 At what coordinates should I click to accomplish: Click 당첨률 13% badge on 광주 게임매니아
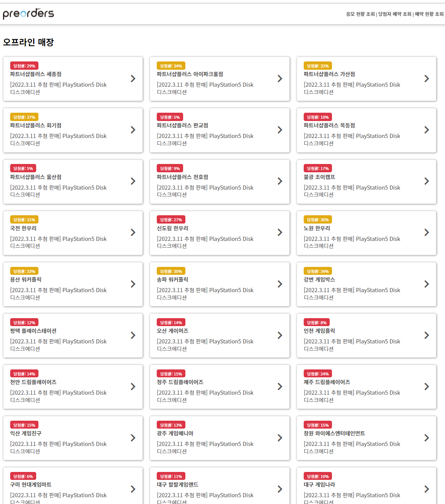point(171,425)
